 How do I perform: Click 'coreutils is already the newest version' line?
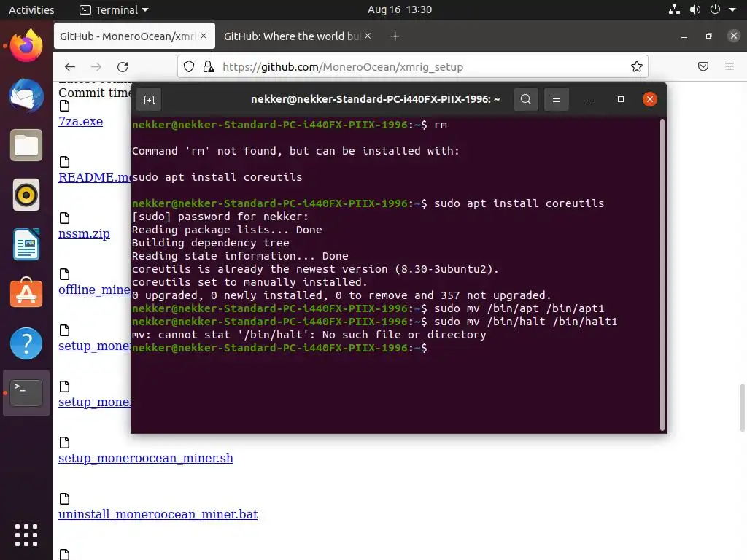315,269
